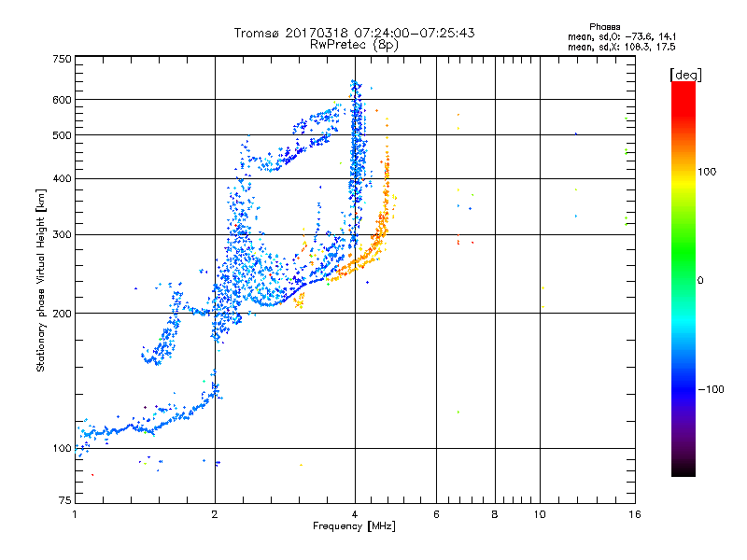Click the '500' y-axis tick label
Screen dimensions: 747x560
click(x=62, y=135)
